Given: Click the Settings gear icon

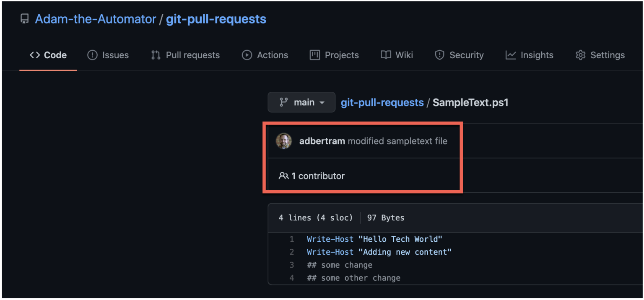Looking at the screenshot, I should (x=580, y=55).
